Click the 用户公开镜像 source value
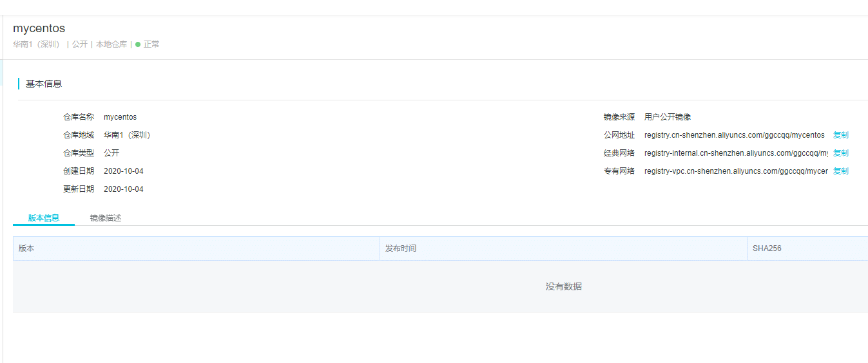868x363 pixels. point(668,117)
